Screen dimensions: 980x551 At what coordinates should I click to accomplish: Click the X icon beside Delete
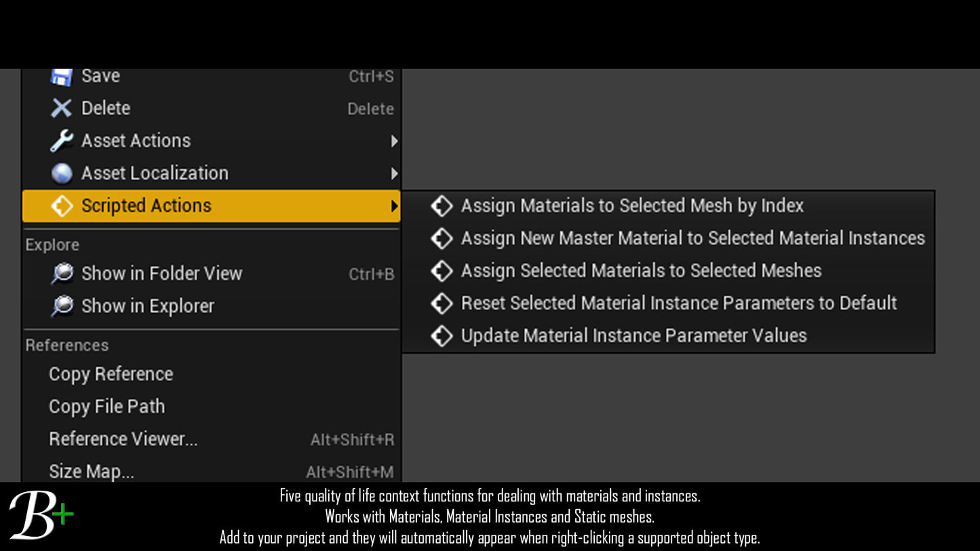pos(62,108)
